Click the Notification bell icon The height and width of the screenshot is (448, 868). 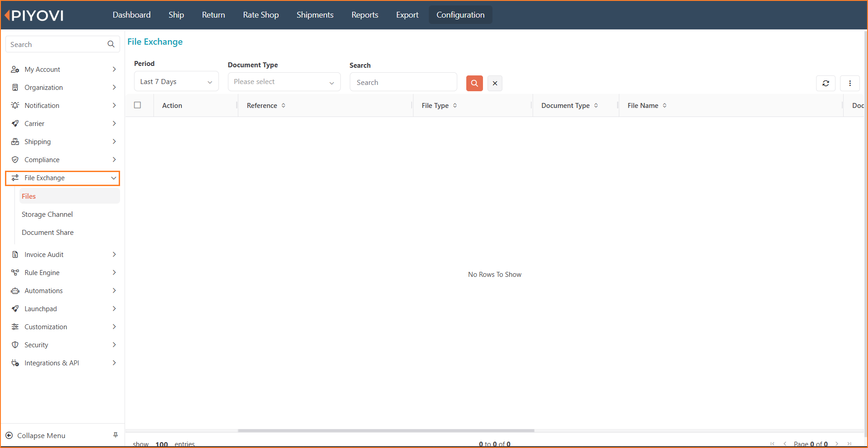[15, 105]
